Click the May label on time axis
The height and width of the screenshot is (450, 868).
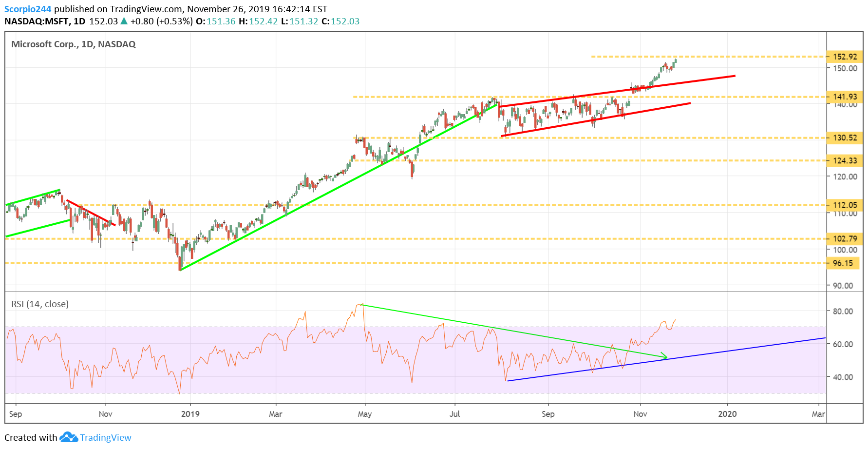(x=365, y=414)
